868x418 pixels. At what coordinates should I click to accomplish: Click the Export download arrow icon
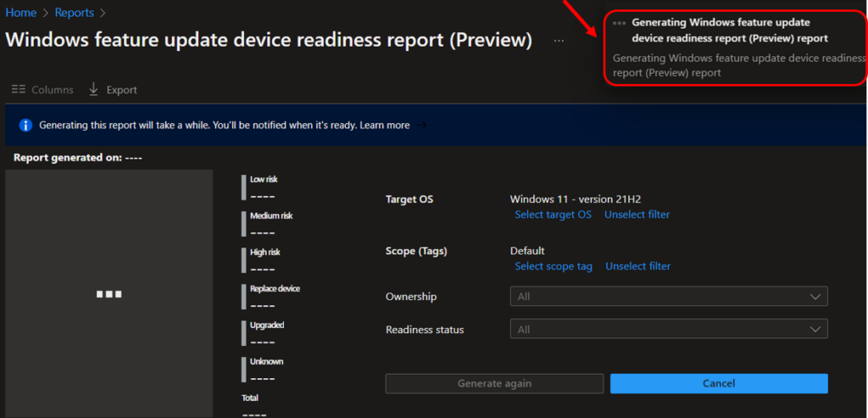pyautogui.click(x=93, y=89)
